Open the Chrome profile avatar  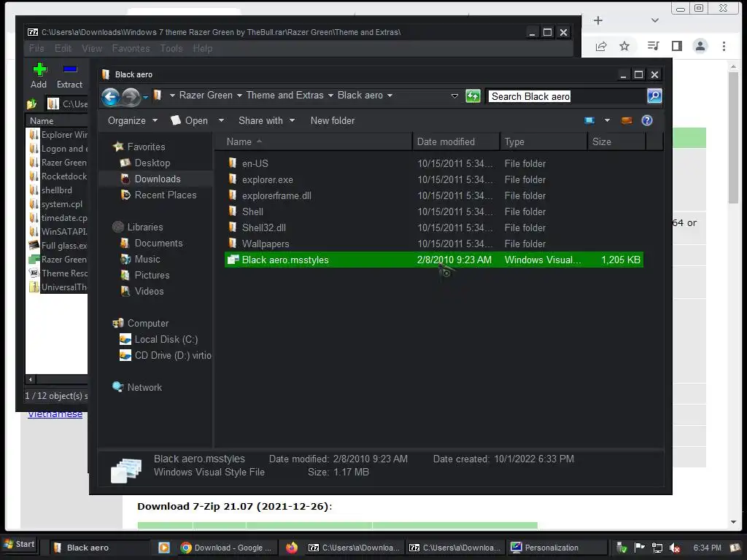coord(700,46)
